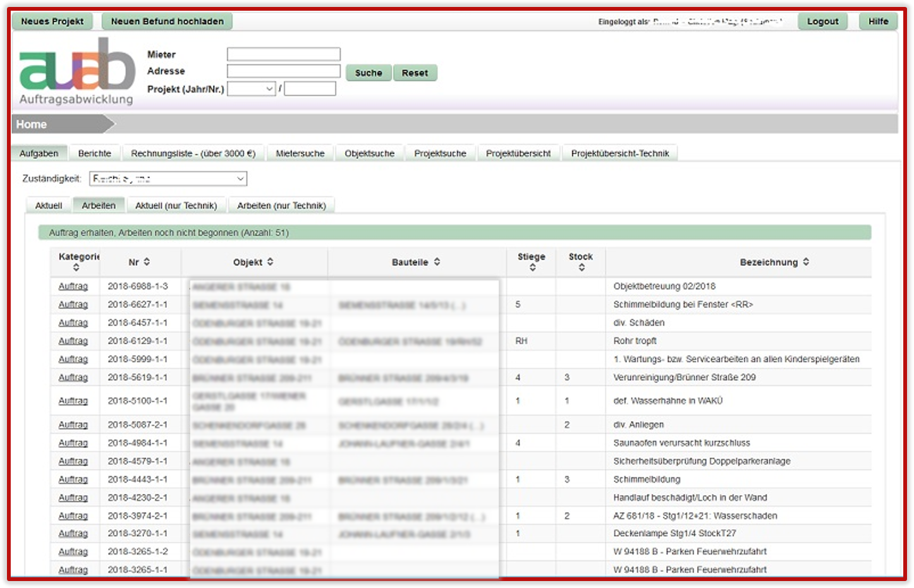Select the 'div. Schäden' description cell
This screenshot has width=914, height=588.
coord(639,323)
